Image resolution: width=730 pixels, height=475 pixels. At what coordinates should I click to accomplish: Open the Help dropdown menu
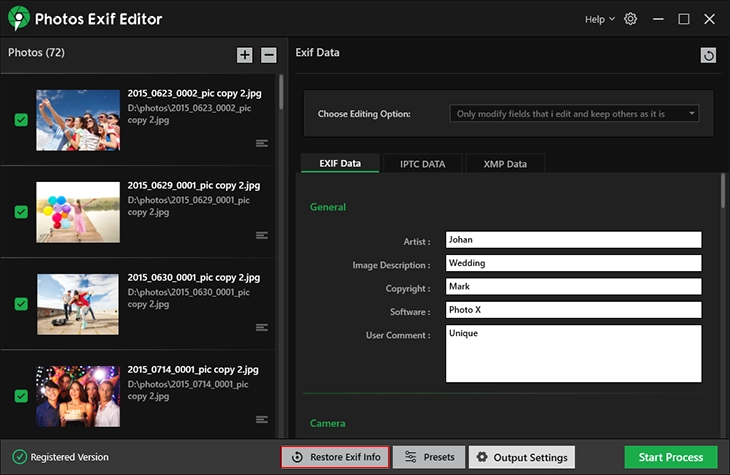[599, 19]
